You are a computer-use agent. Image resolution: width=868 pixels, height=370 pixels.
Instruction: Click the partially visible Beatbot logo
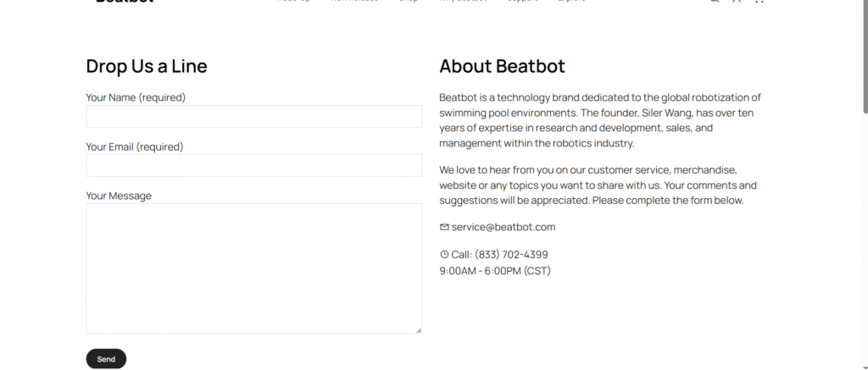[125, 2]
